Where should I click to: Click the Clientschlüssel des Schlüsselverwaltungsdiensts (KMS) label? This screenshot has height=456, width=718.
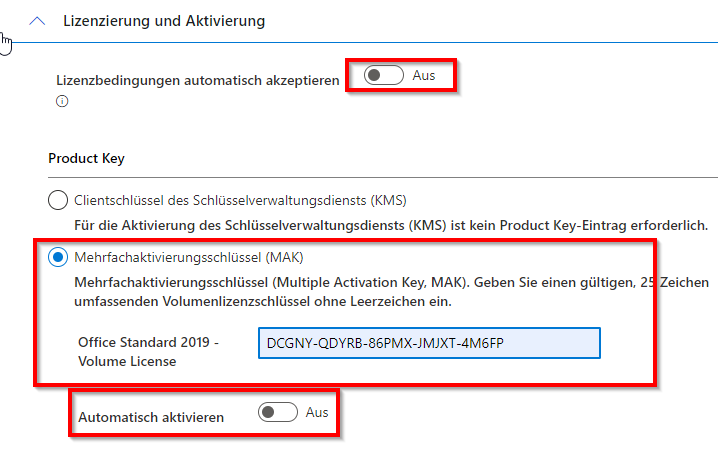240,198
